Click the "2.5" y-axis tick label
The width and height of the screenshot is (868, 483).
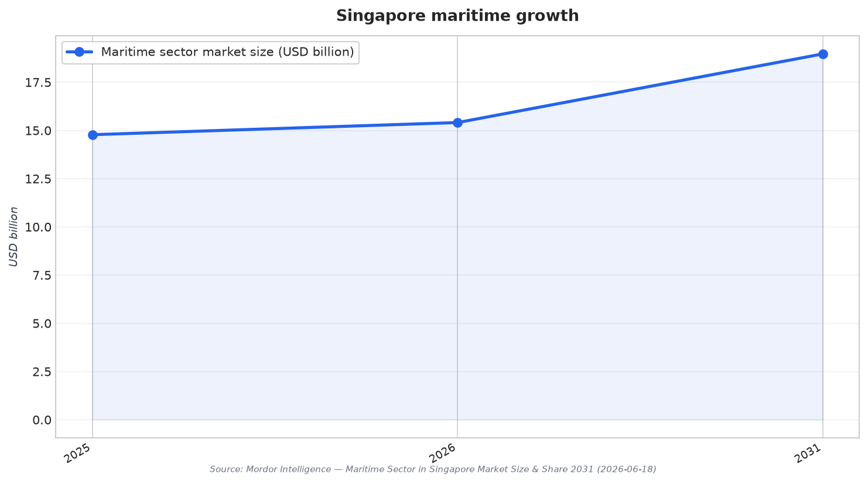(x=41, y=372)
